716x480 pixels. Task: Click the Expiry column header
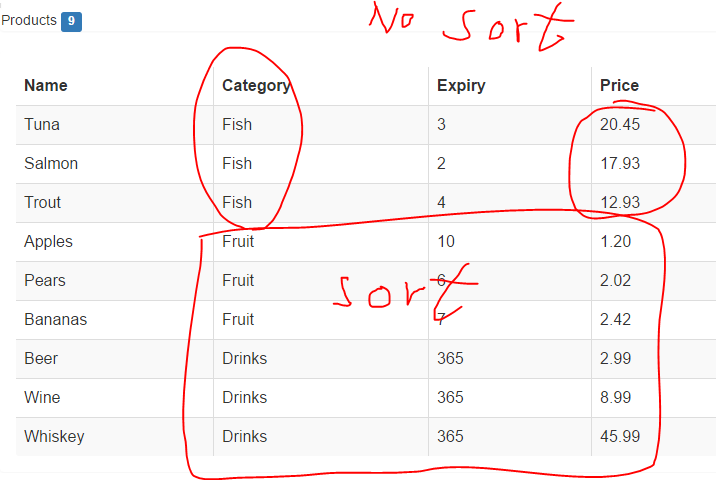[461, 86]
